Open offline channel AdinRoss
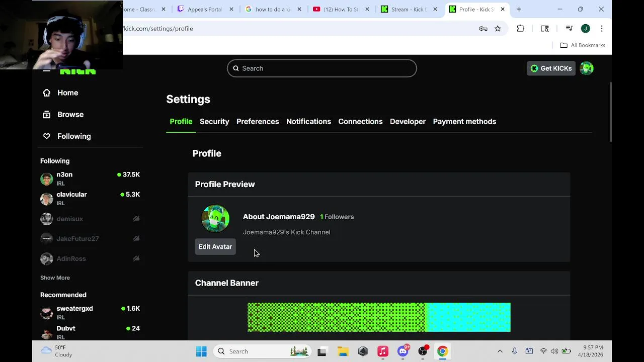This screenshot has height=362, width=644. (90, 258)
